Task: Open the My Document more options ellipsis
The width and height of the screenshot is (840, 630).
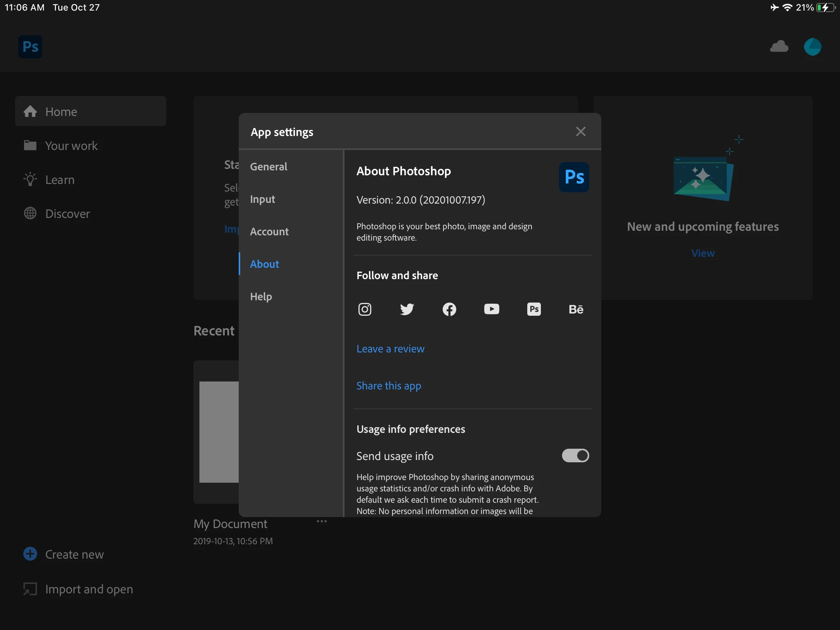Action: pos(322,521)
